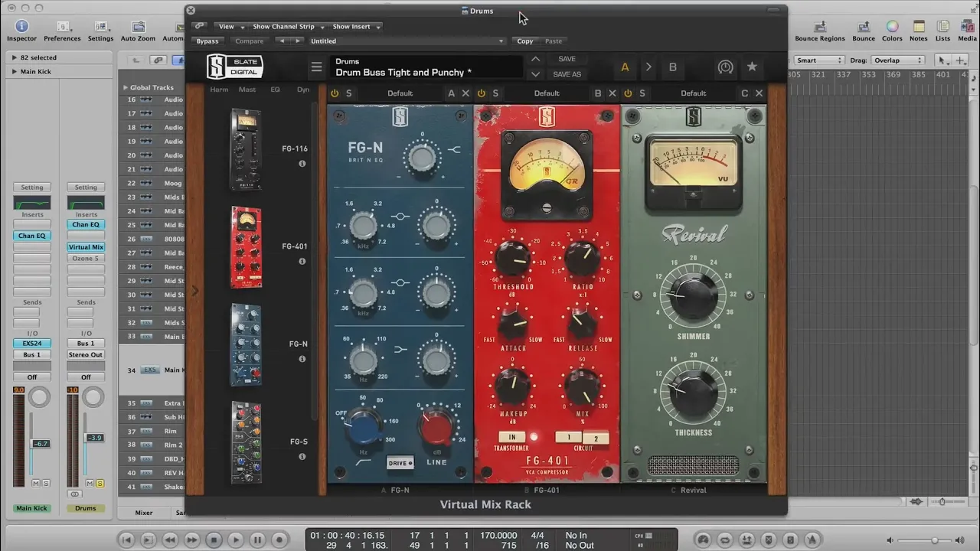Toggle power on the FG-N module
The width and height of the screenshot is (980, 551).
335,93
